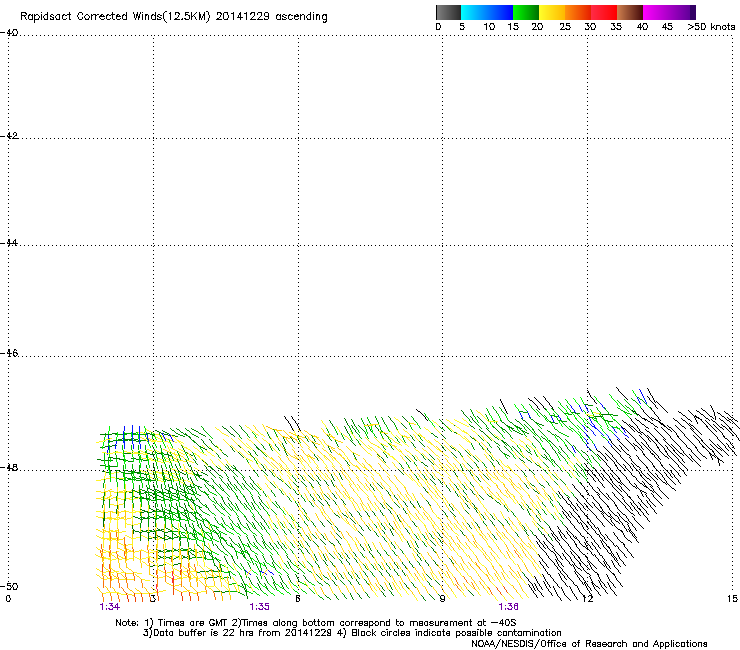Screen dimensions: 740x650
Task: Click the '10' legend tick label
Action: click(x=489, y=27)
